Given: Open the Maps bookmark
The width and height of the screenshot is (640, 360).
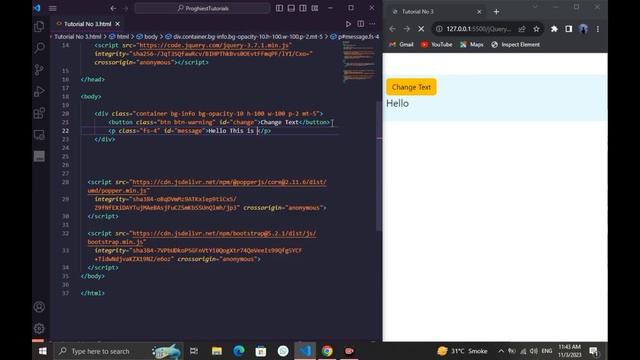Looking at the screenshot, I should [x=471, y=44].
